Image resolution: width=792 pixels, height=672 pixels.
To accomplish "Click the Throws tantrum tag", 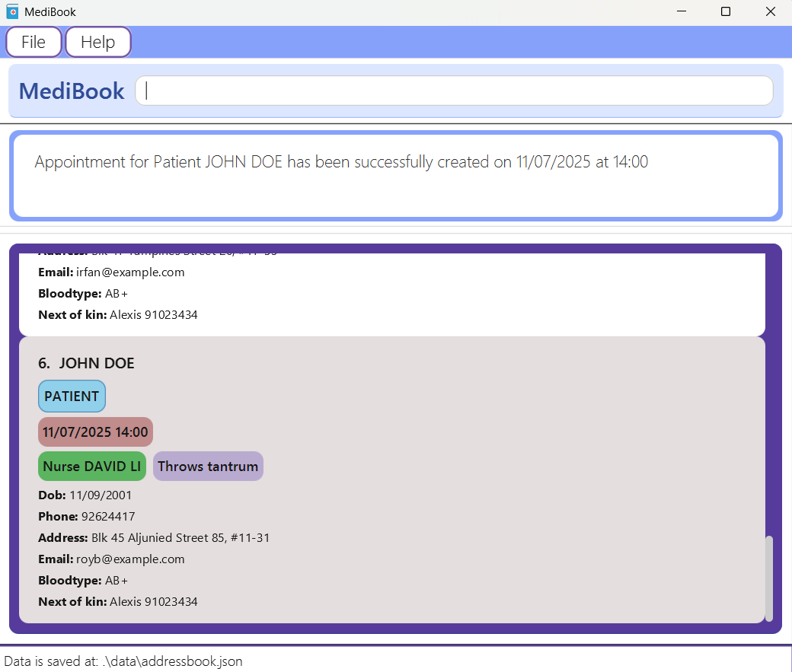I will (x=208, y=466).
